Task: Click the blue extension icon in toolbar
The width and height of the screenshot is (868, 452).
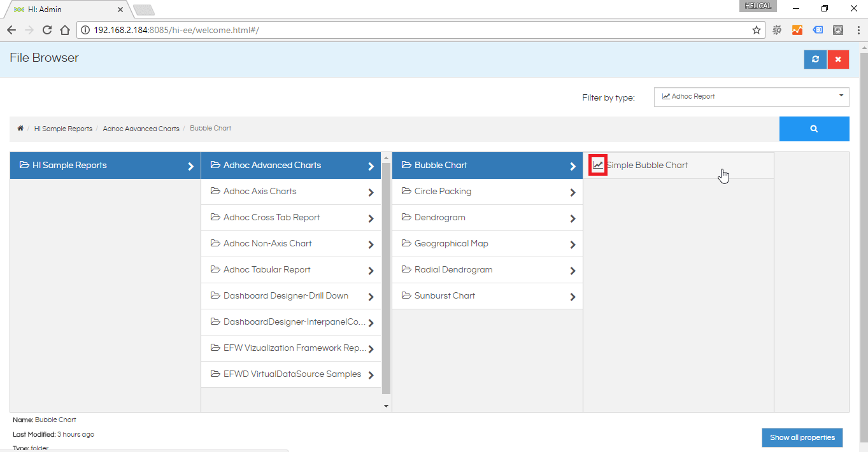Action: pos(818,30)
